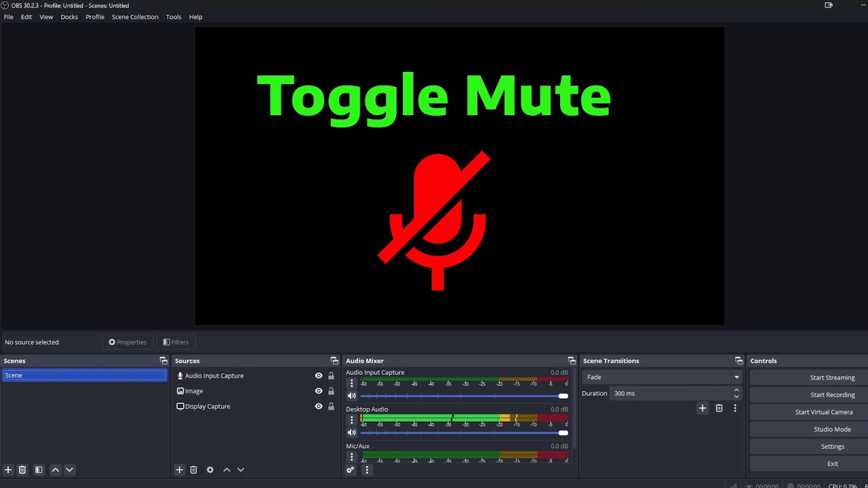Click Start Virtual Camera button
This screenshot has height=488, width=868.
pos(808,412)
